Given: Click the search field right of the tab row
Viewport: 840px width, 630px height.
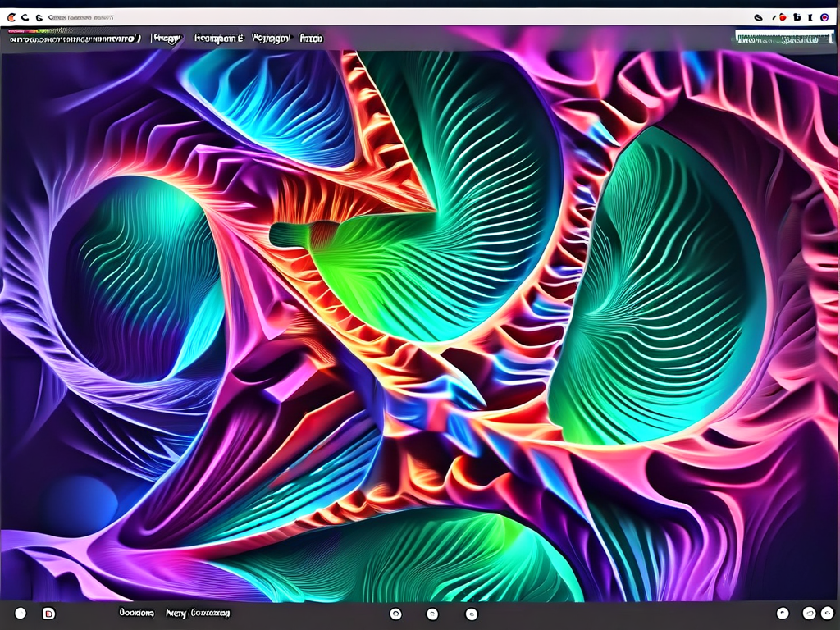Looking at the screenshot, I should (783, 37).
